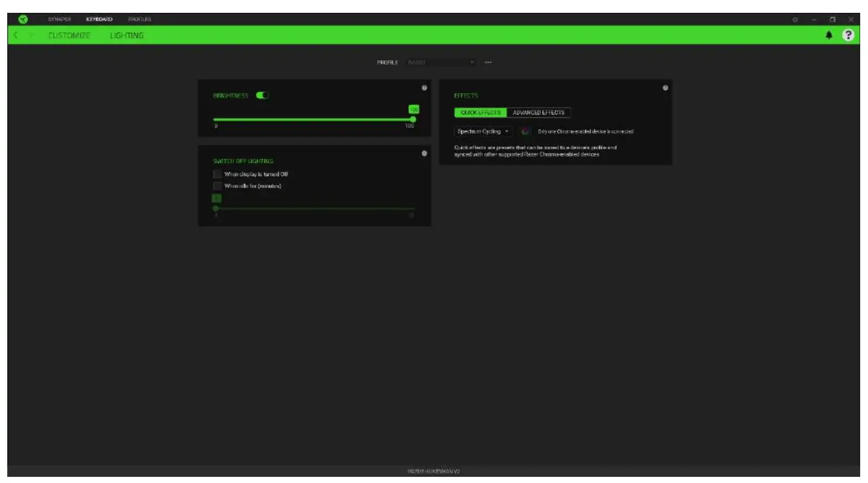Close the Razer Synapse window
Screen dimensions: 868x483
point(851,20)
